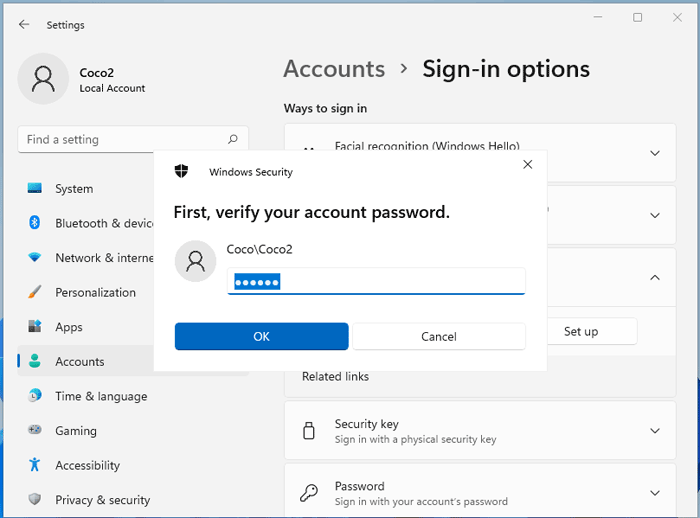The image size is (700, 518).
Task: Click the Bluetooth icon in sidebar
Action: (x=34, y=222)
